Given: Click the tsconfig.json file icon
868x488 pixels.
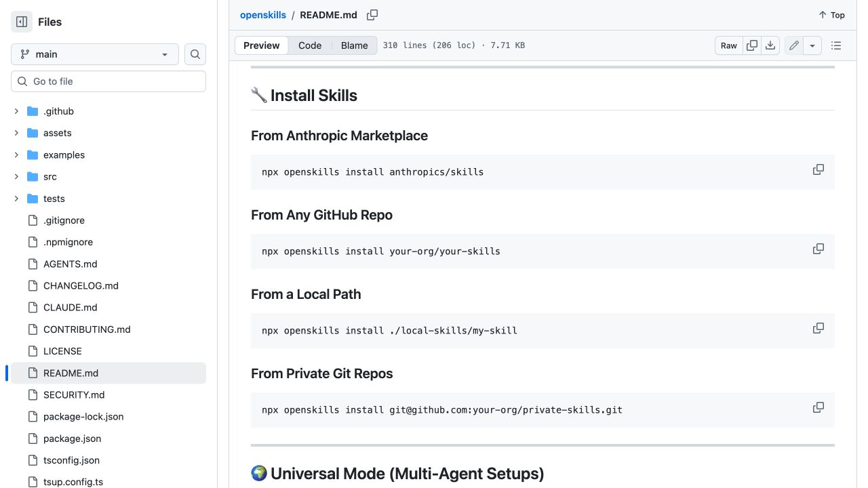Looking at the screenshot, I should point(33,460).
